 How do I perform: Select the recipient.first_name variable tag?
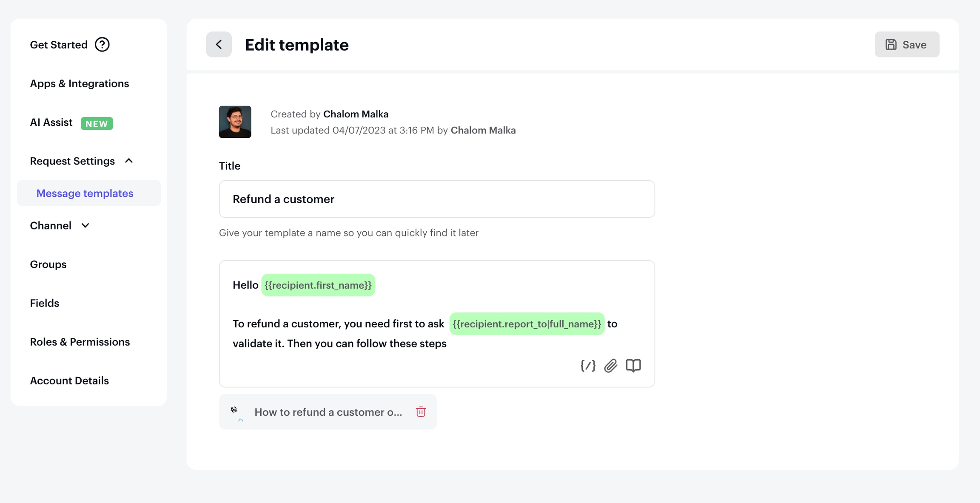click(x=318, y=285)
